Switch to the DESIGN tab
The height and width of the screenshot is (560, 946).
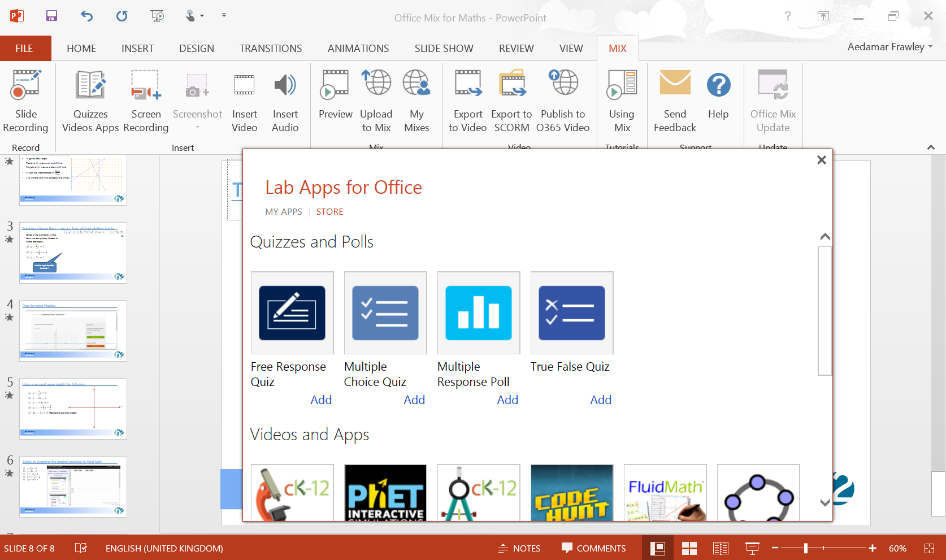pos(197,49)
